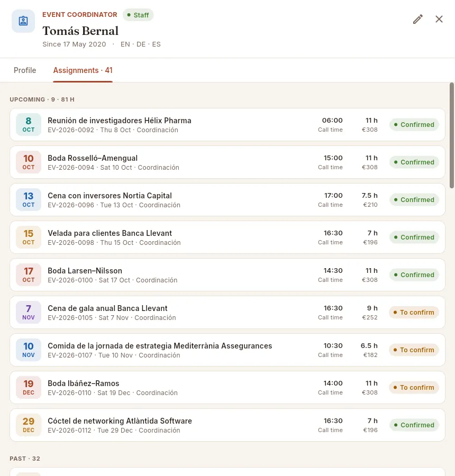Click the 9 h duration
Viewport: 455px width, 476px height.
(x=372, y=308)
